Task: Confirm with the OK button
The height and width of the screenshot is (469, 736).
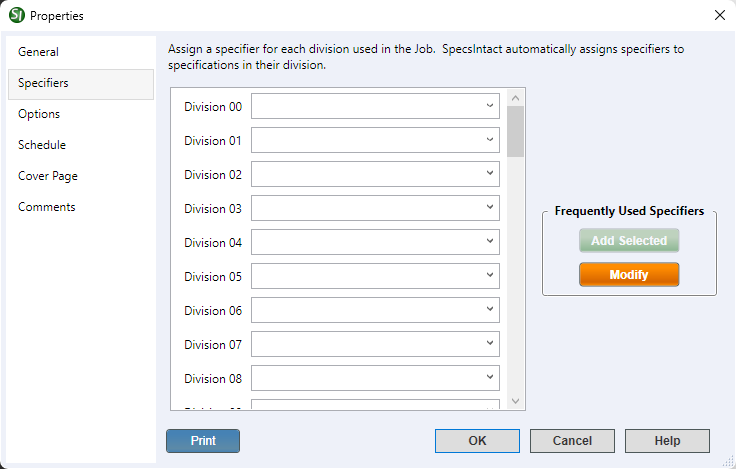Action: point(477,441)
